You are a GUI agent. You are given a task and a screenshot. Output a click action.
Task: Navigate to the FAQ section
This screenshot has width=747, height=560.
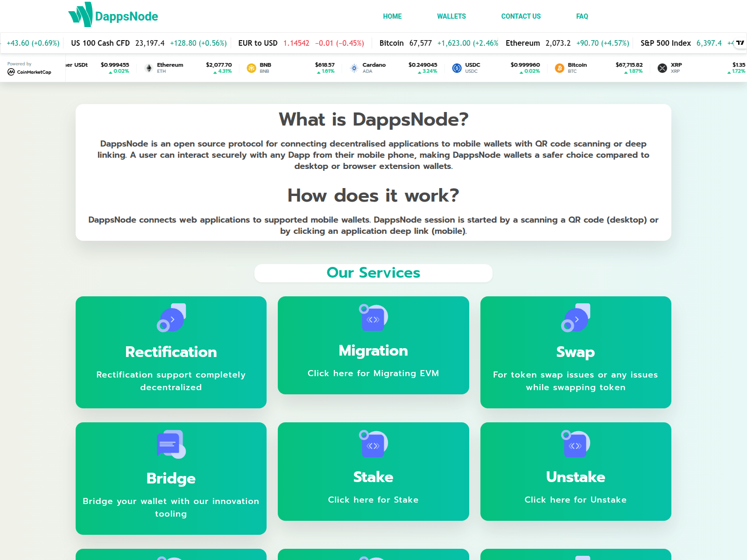(x=582, y=16)
